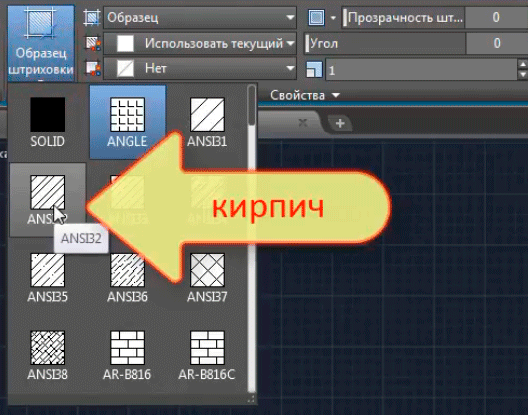The image size is (528, 415).
Task: Click the hatch type icon beside Образец
Action: (x=92, y=17)
